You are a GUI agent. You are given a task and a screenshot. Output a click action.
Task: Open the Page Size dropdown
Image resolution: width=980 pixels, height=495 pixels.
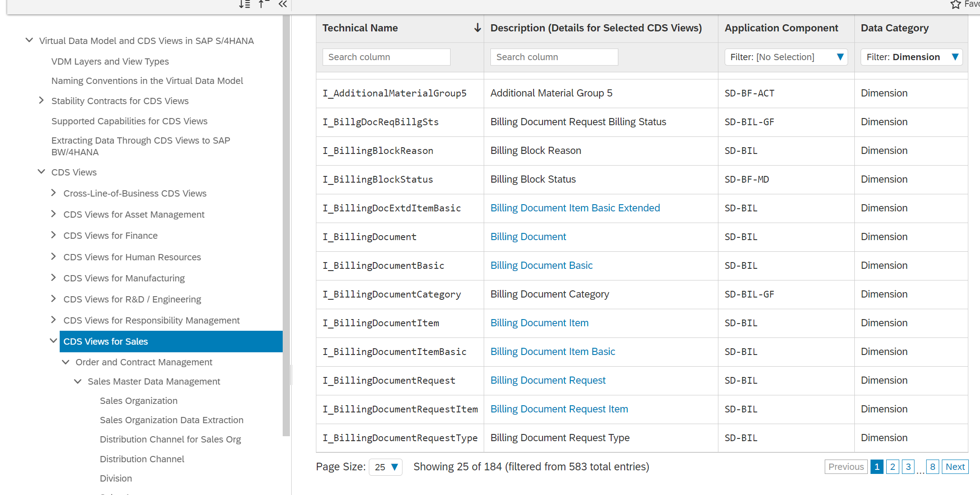tap(385, 467)
